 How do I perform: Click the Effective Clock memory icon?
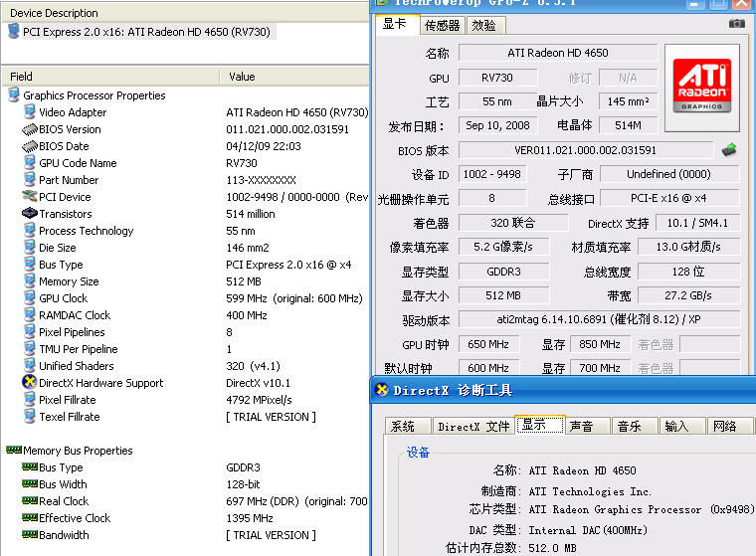click(30, 517)
